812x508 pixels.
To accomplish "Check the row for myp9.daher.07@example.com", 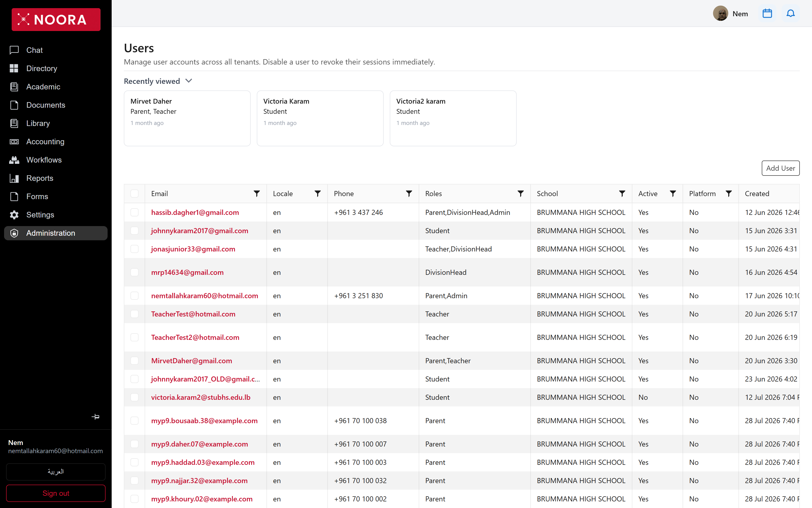I will (134, 444).
